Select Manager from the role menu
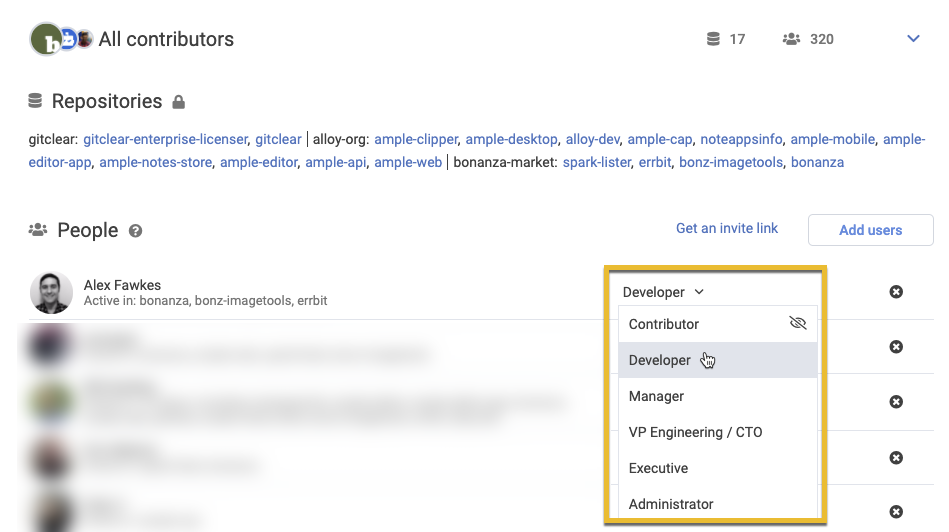 tap(656, 396)
